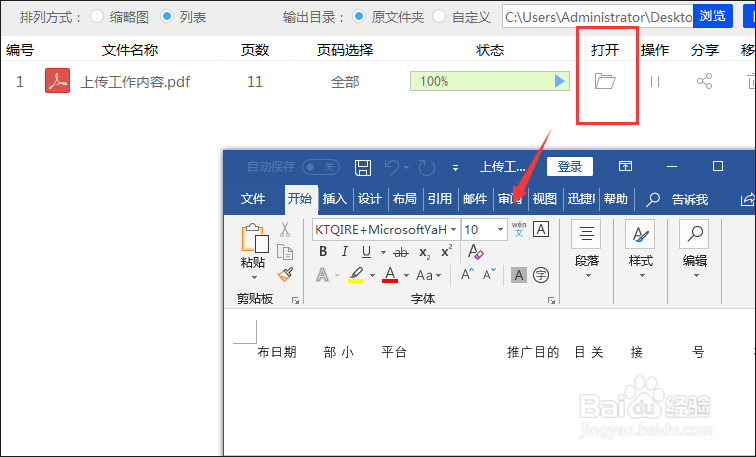
Task: Decrease font size with A down icon
Action: click(489, 274)
